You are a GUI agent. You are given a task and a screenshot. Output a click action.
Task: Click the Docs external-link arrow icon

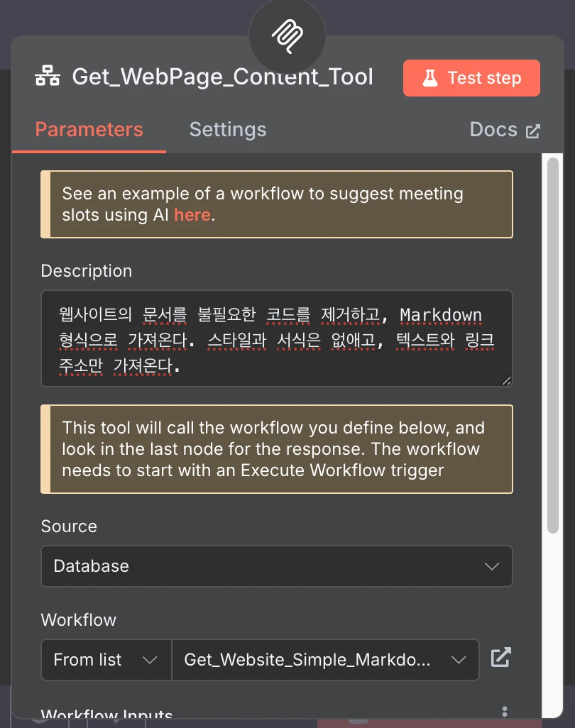coord(532,131)
